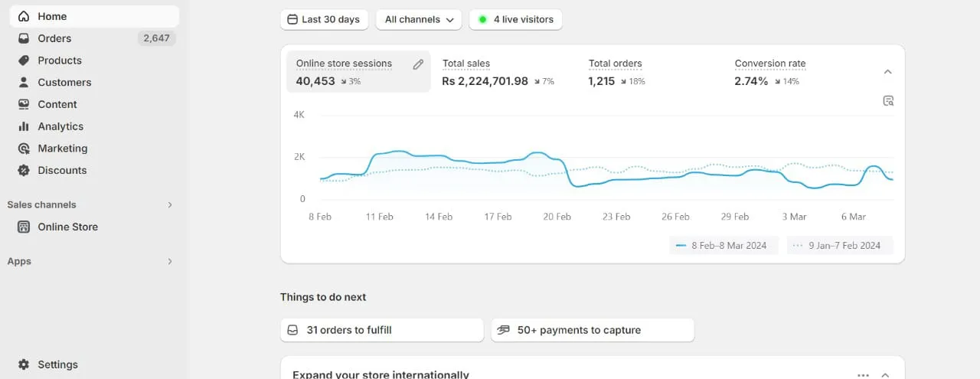Collapse the metrics card with the chevron
The height and width of the screenshot is (379, 980).
tap(888, 72)
